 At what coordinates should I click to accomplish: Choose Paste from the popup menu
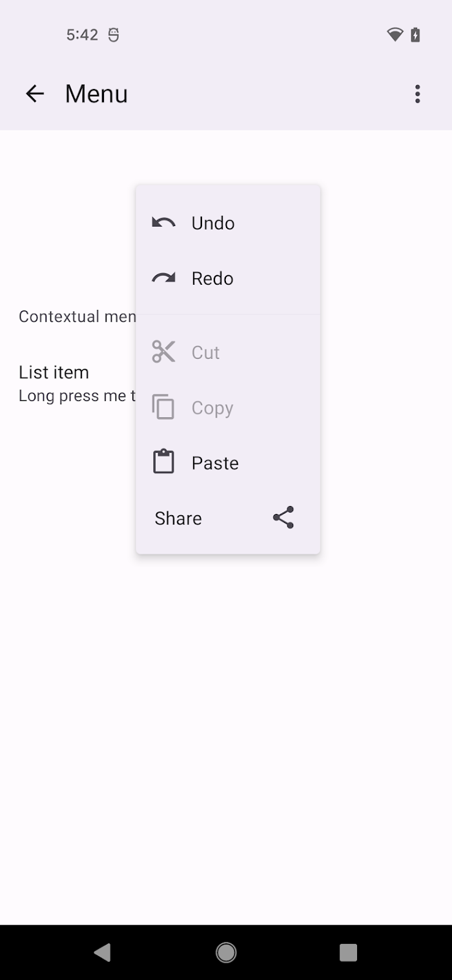(x=228, y=463)
